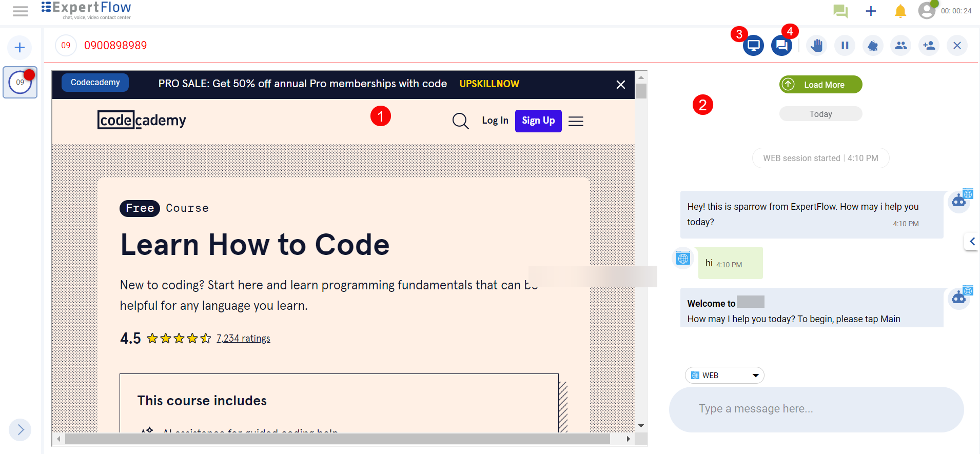Toggle the co-browse screen monitor button
The image size is (980, 454).
point(753,46)
